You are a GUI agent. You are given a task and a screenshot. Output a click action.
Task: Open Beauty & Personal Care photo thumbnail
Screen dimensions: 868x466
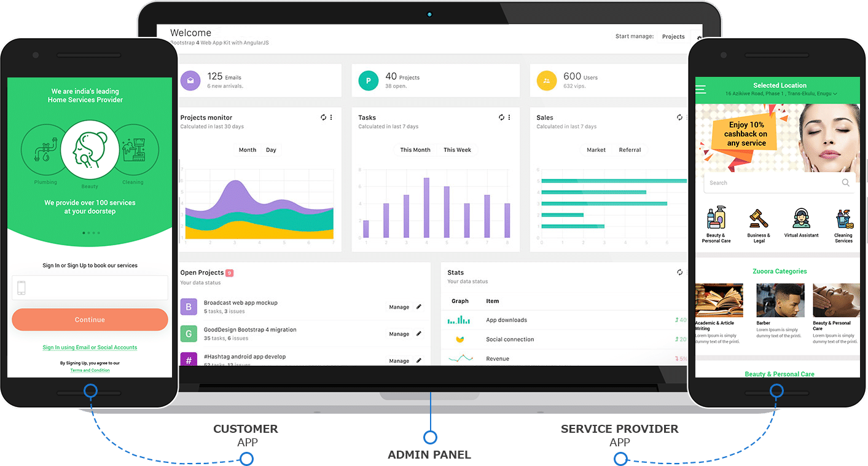click(x=836, y=300)
